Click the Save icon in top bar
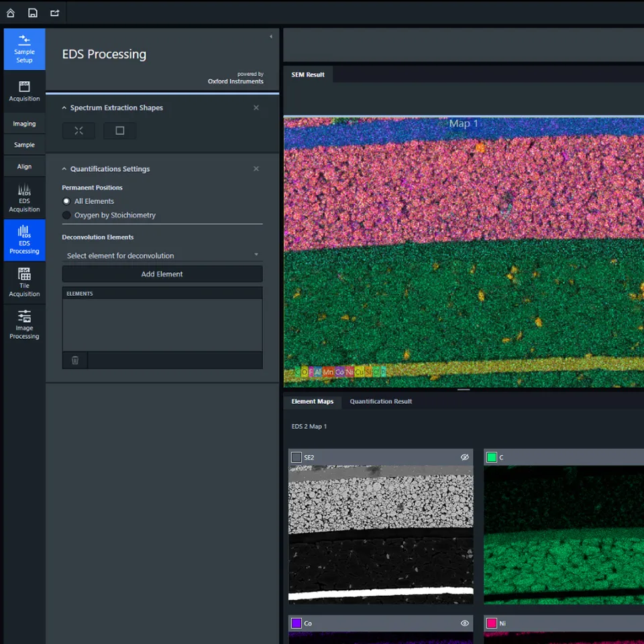The width and height of the screenshot is (644, 644). click(33, 13)
